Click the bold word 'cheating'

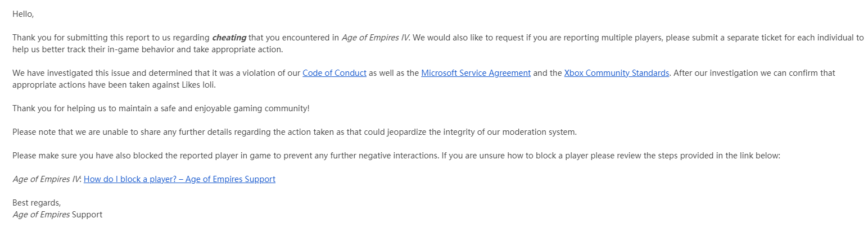click(229, 38)
